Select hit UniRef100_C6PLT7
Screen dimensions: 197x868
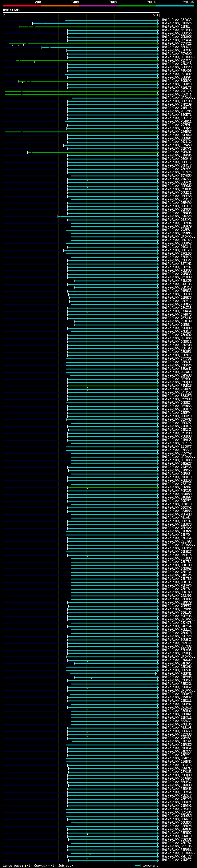coord(176,162)
